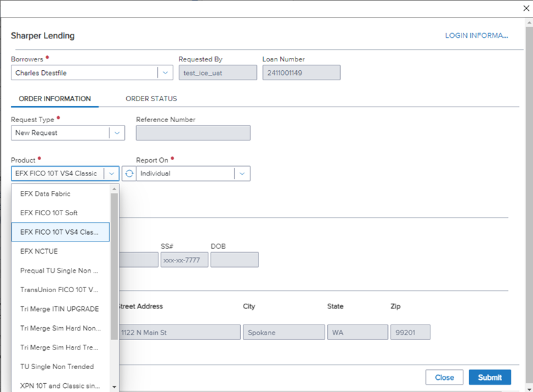Click the product list scrollbar down arrow
This screenshot has height=392, width=533.
(x=114, y=387)
